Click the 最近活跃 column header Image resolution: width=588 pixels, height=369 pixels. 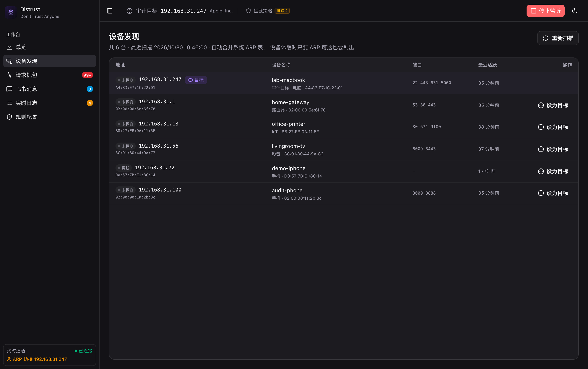coord(487,65)
